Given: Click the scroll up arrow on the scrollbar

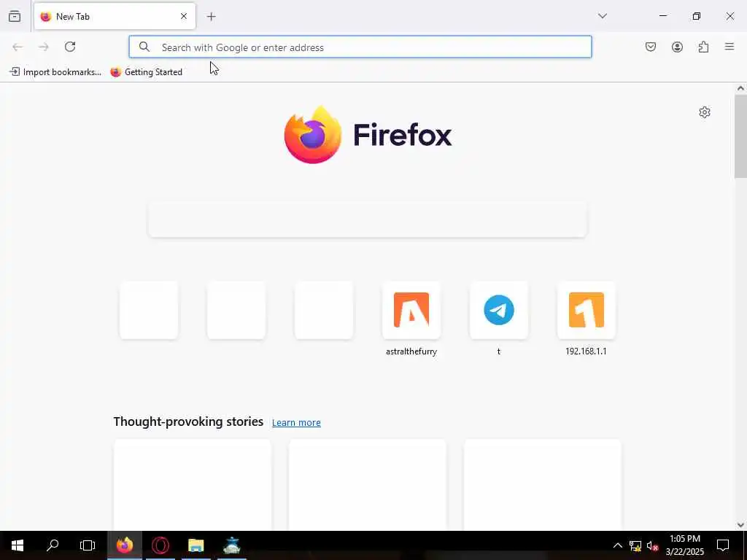Looking at the screenshot, I should point(740,88).
